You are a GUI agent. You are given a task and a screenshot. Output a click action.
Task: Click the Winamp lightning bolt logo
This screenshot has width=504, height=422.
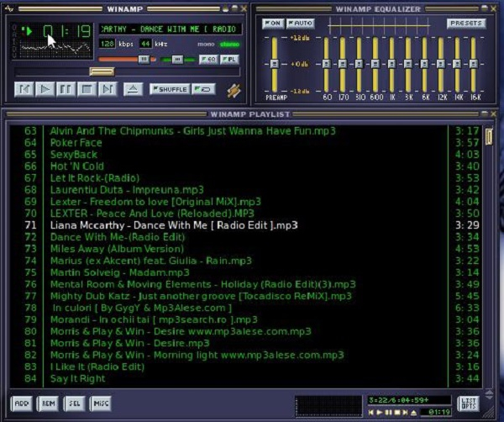pos(234,89)
